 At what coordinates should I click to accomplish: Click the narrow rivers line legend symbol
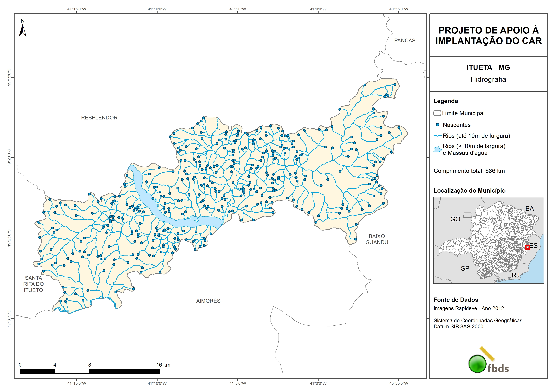tap(438, 136)
